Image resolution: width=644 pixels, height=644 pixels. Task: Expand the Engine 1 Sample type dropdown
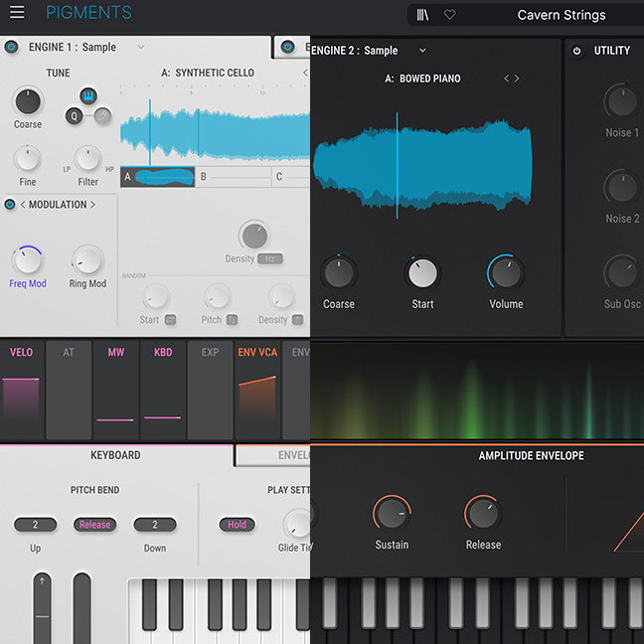tap(140, 47)
